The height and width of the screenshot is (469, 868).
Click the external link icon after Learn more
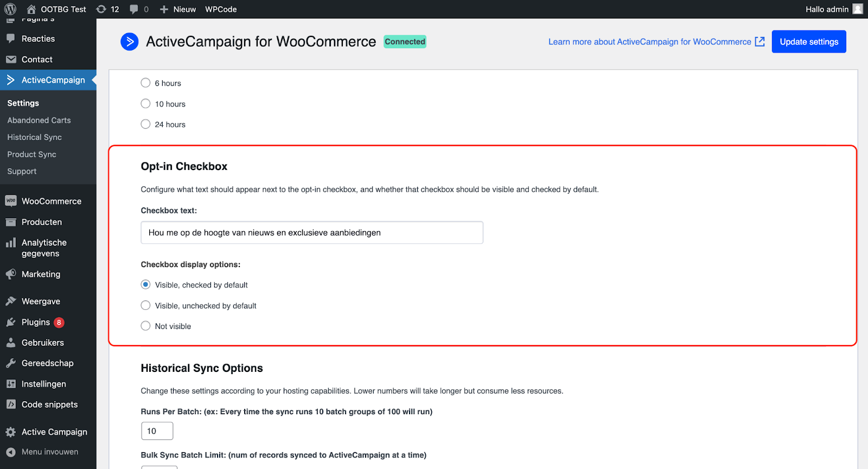[760, 42]
